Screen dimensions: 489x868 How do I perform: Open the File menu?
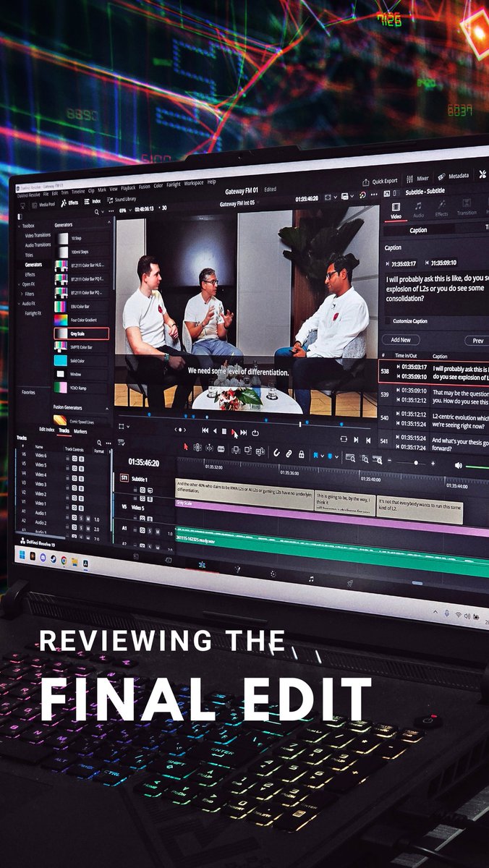coord(46,194)
